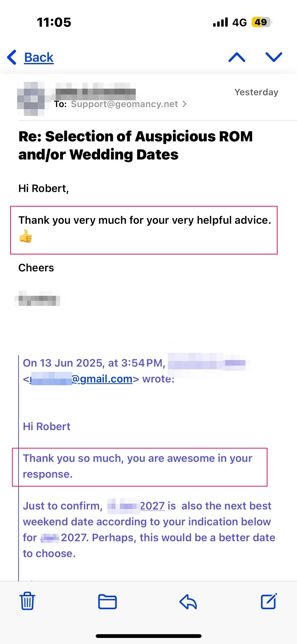
Task: Tap the back chevron icon
Action: pyautogui.click(x=12, y=57)
